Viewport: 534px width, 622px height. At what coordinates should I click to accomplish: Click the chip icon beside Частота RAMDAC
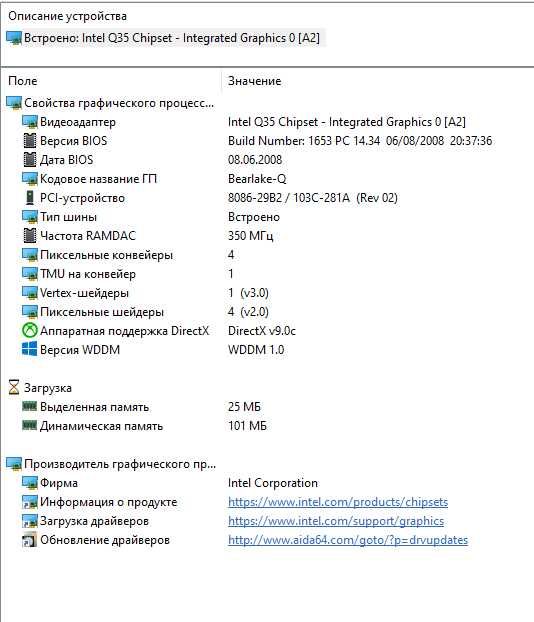point(30,236)
